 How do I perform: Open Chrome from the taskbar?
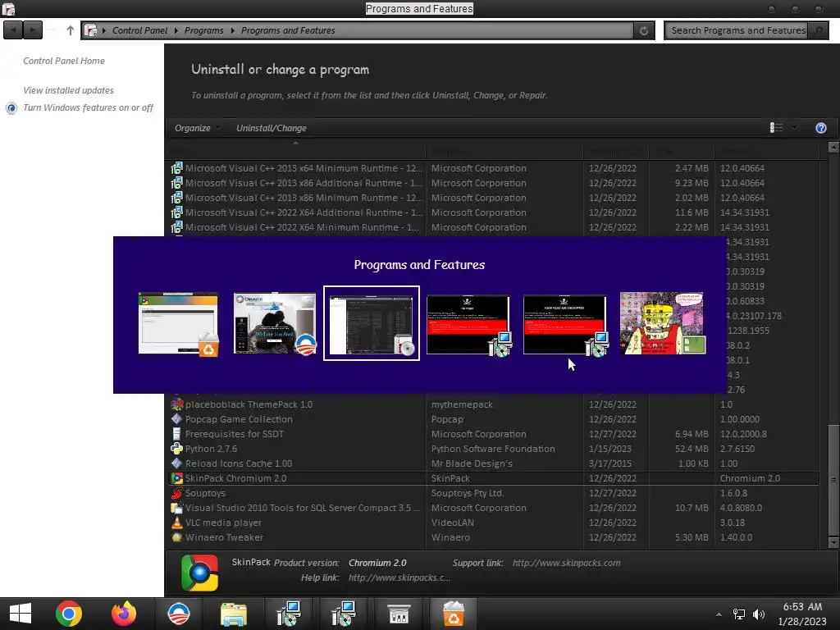69,614
